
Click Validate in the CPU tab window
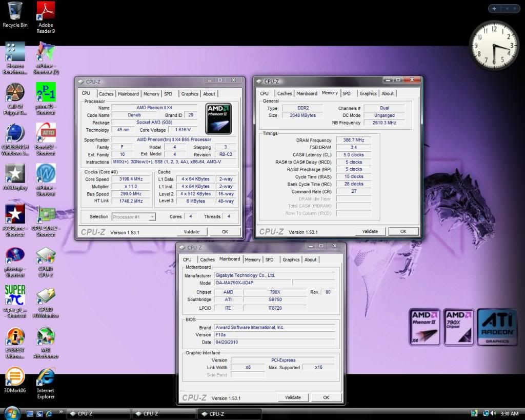(x=192, y=232)
